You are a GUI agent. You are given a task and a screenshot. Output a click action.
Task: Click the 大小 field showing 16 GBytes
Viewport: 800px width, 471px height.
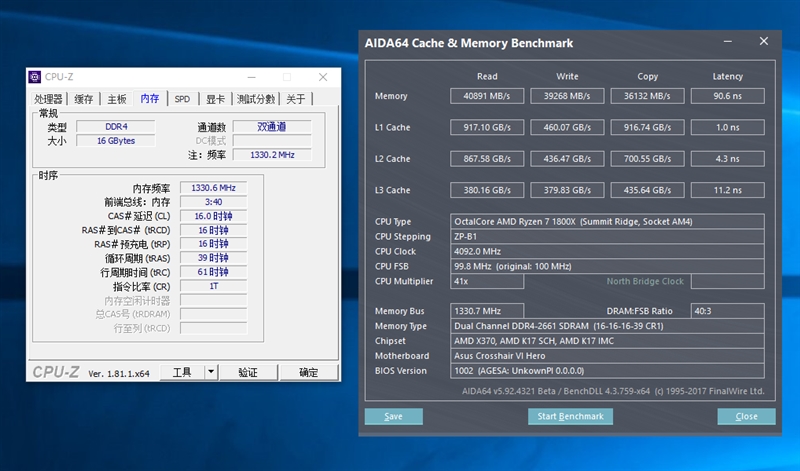pos(116,141)
